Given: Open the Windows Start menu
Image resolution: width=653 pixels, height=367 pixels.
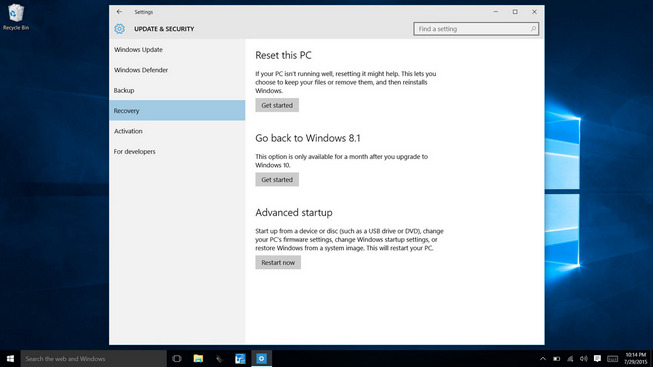Looking at the screenshot, I should coord(10,359).
